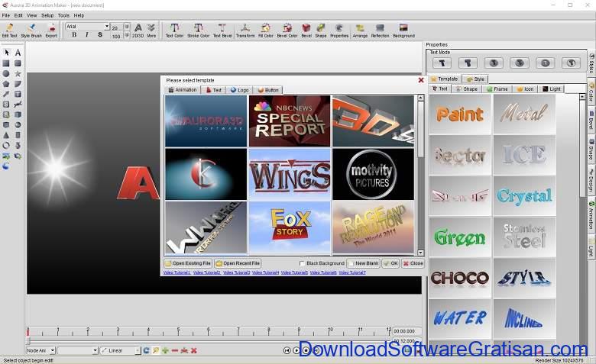Select the Transform tool
596x364 pixels.
tap(245, 31)
